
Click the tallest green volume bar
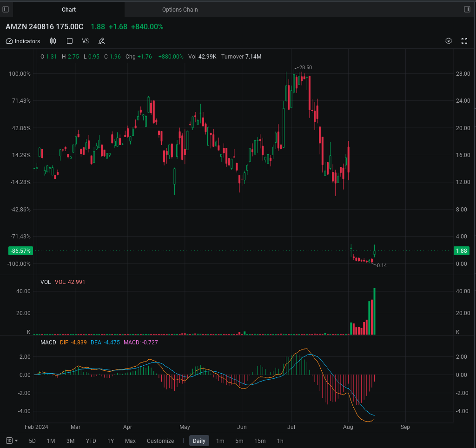(x=374, y=311)
